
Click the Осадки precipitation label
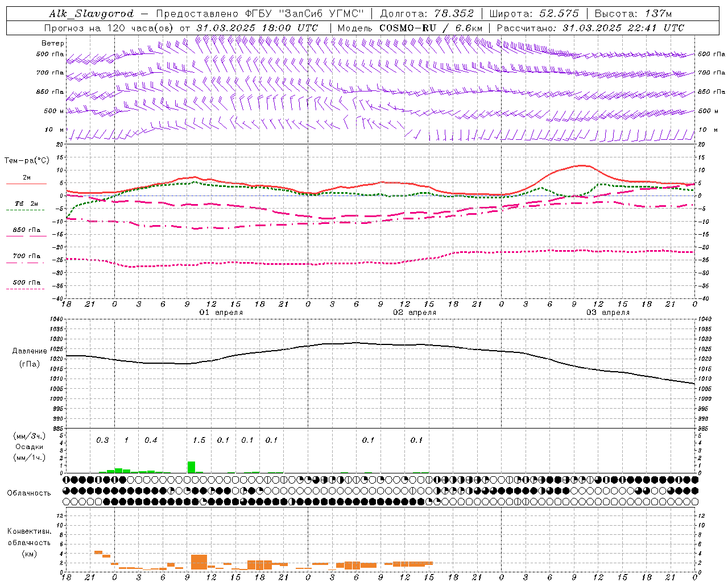[x=30, y=447]
